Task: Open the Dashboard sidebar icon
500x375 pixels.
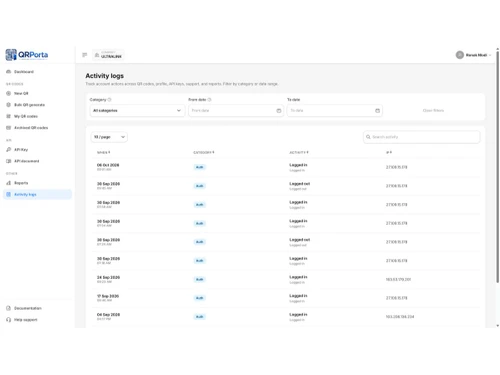Action: [x=9, y=72]
